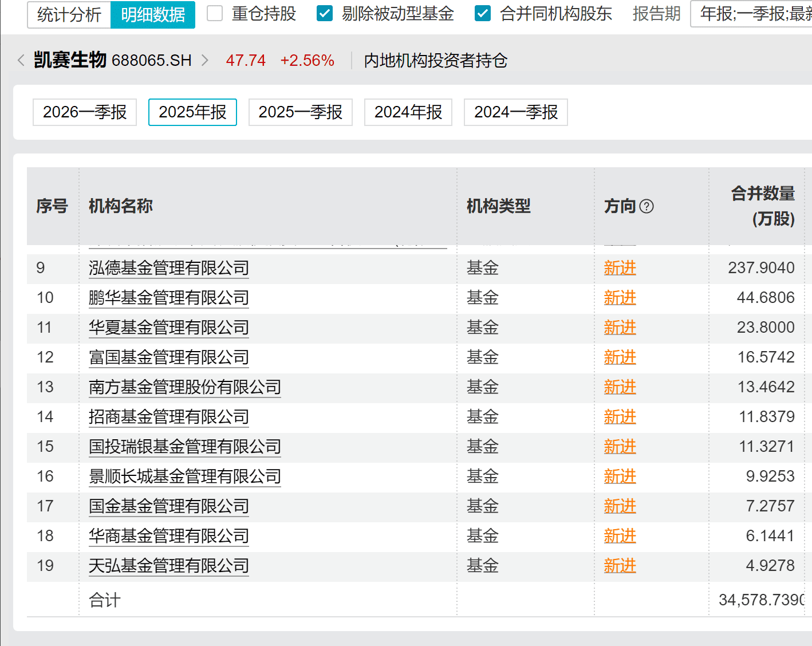Open 华夏基金管理有限公司 link
Viewport: 812px width, 646px height.
169,328
